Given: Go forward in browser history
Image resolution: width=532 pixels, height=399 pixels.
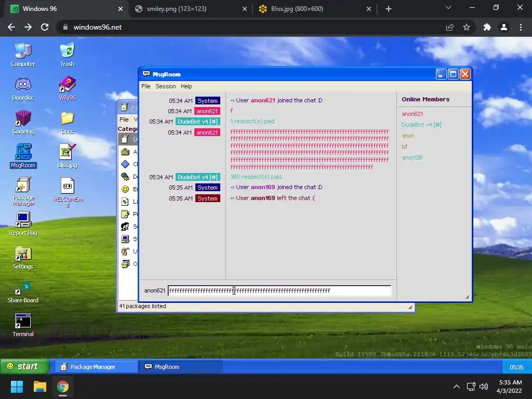Looking at the screenshot, I should click(28, 27).
